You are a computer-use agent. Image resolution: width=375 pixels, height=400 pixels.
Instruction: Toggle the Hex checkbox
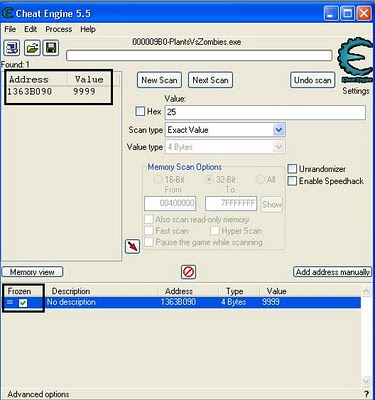(x=140, y=111)
